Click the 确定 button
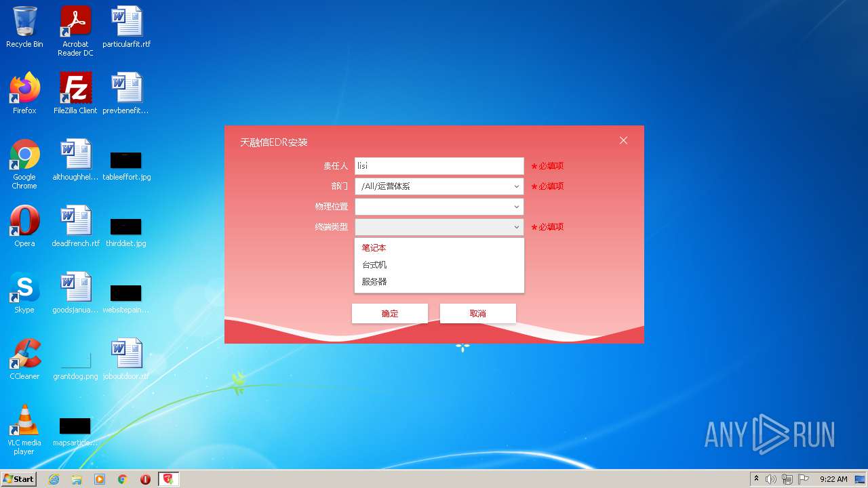The image size is (868, 488). point(390,313)
